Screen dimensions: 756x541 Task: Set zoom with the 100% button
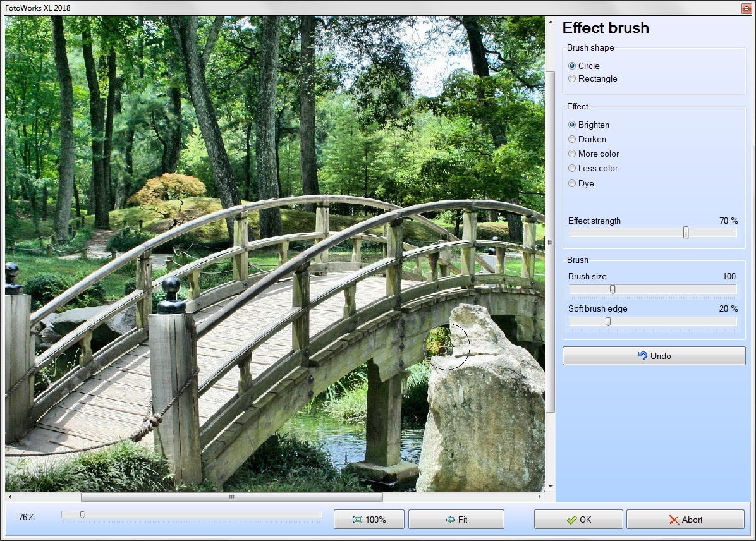tap(369, 520)
